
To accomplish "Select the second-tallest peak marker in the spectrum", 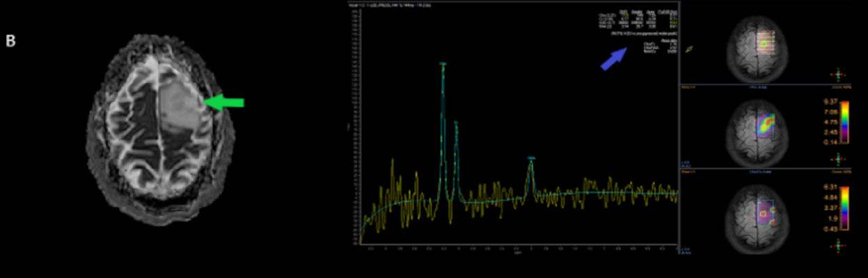I will [x=456, y=123].
